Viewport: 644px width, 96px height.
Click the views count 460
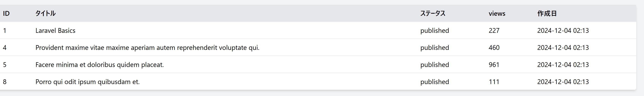click(494, 48)
